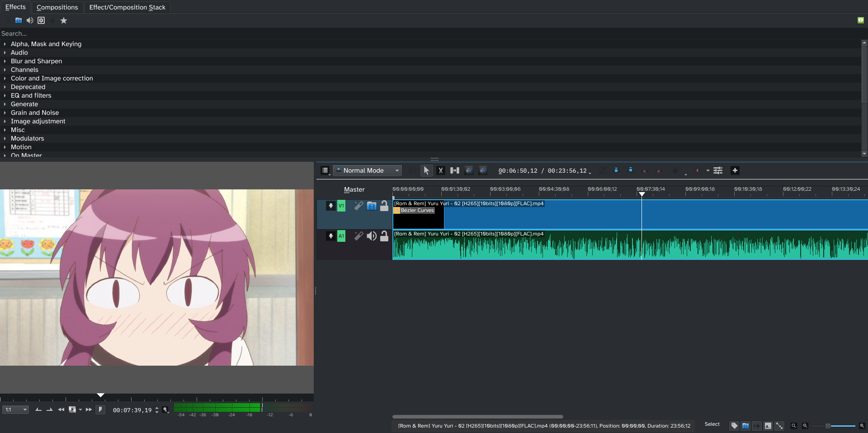Toggle the V1 track target label
The height and width of the screenshot is (433, 868).
click(341, 206)
